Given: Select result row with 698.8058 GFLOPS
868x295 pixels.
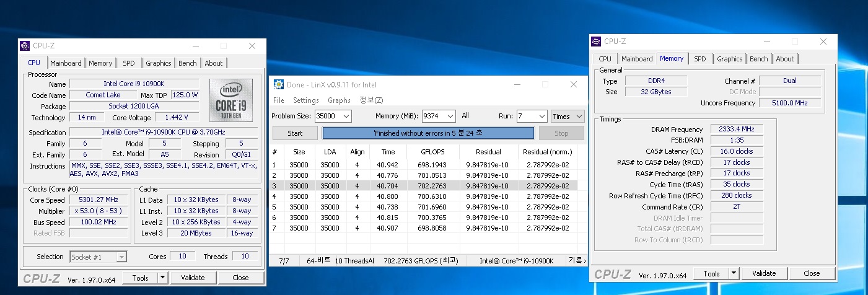Looking at the screenshot, I should (x=424, y=228).
